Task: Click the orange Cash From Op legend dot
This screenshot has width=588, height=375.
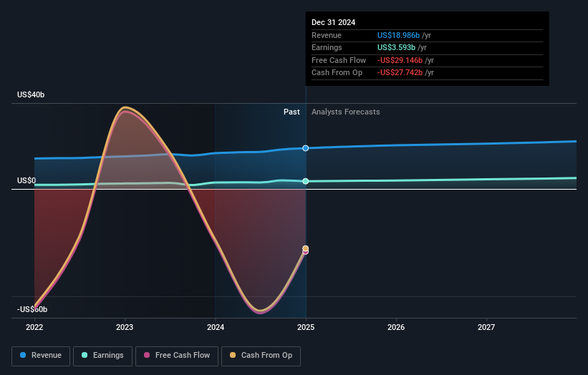Action: pos(233,355)
